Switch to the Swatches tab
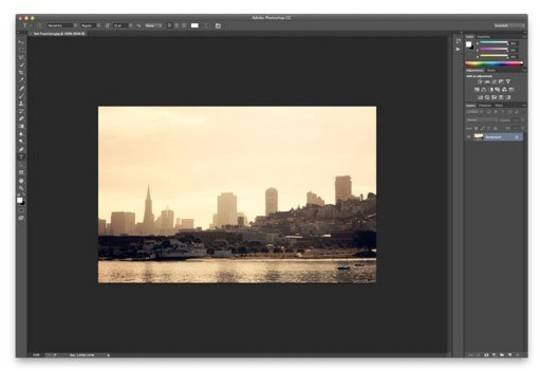Image resolution: width=540 pixels, height=371 pixels. [484, 37]
